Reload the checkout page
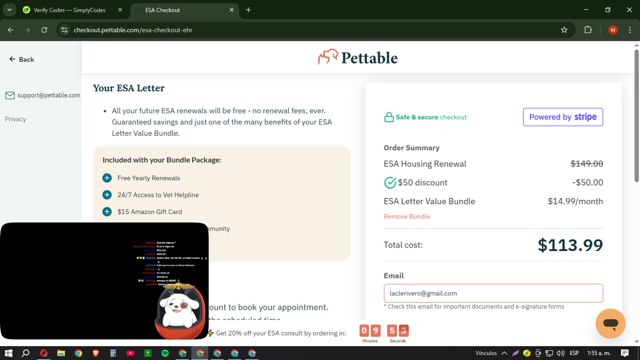The width and height of the screenshot is (640, 360). pyautogui.click(x=44, y=30)
